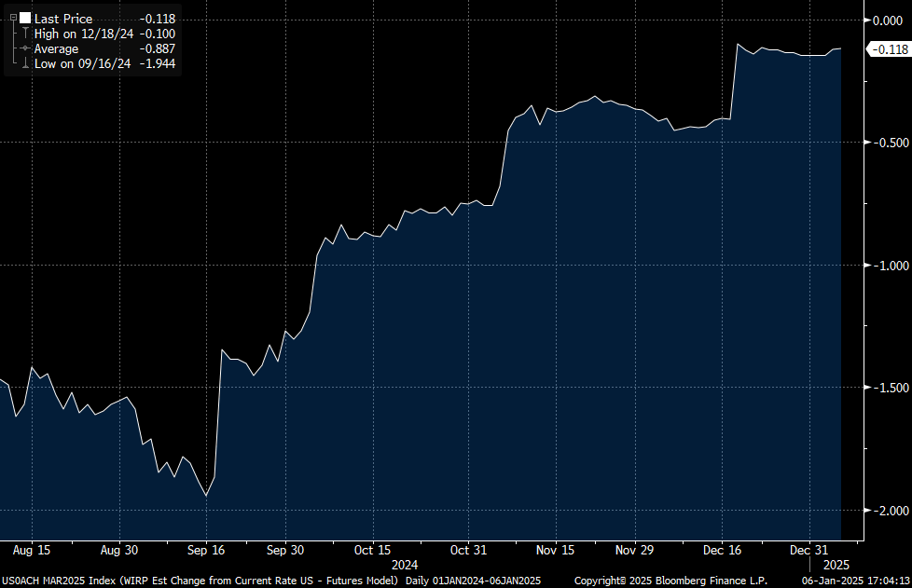
Task: Select the Last Price legend label
Action: [x=63, y=19]
